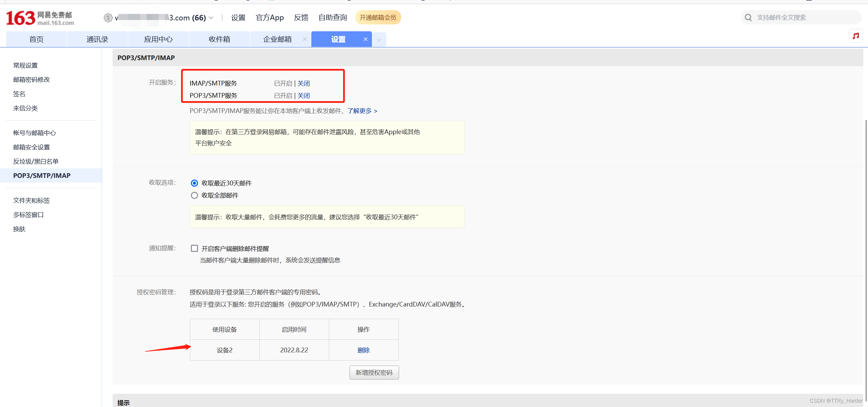Image resolution: width=868 pixels, height=407 pixels.
Task: Open 邮箱安全设置 in sidebar
Action: (x=32, y=147)
